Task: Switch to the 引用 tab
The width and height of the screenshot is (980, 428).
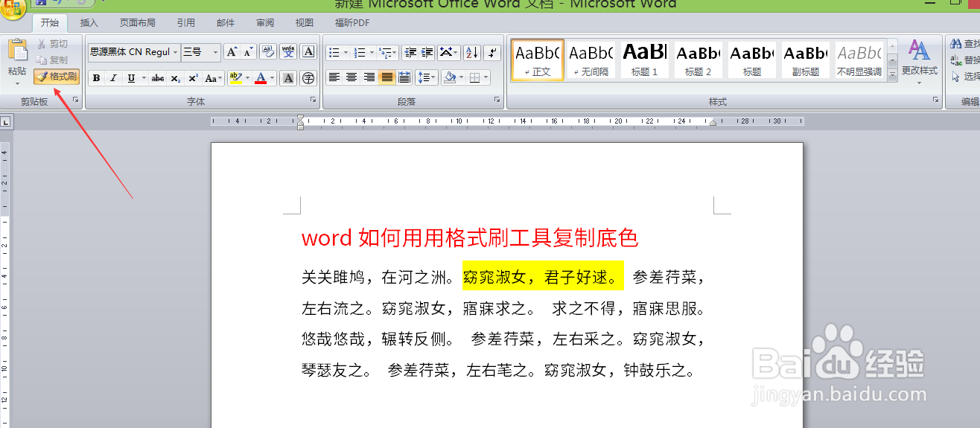Action: click(x=186, y=23)
